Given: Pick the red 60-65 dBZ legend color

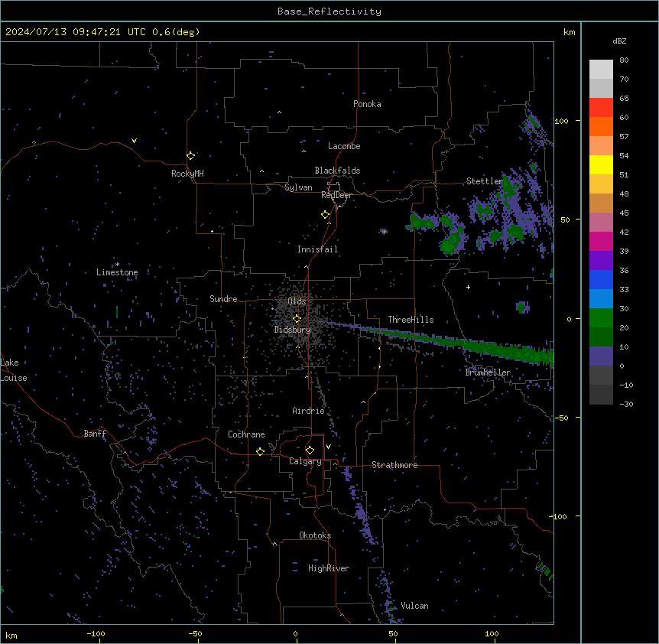Looking at the screenshot, I should pyautogui.click(x=601, y=107).
